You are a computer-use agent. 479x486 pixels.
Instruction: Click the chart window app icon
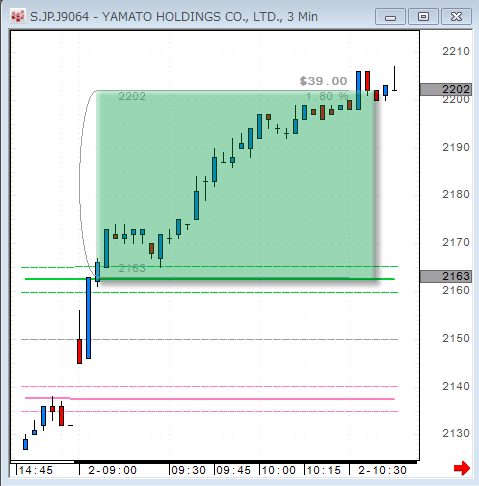(17, 16)
